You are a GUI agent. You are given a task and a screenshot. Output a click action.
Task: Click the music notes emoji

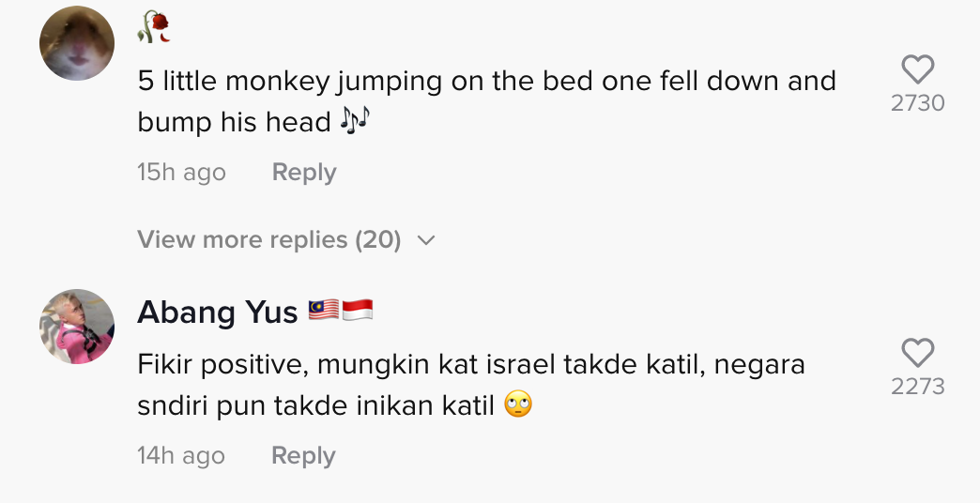(x=356, y=122)
